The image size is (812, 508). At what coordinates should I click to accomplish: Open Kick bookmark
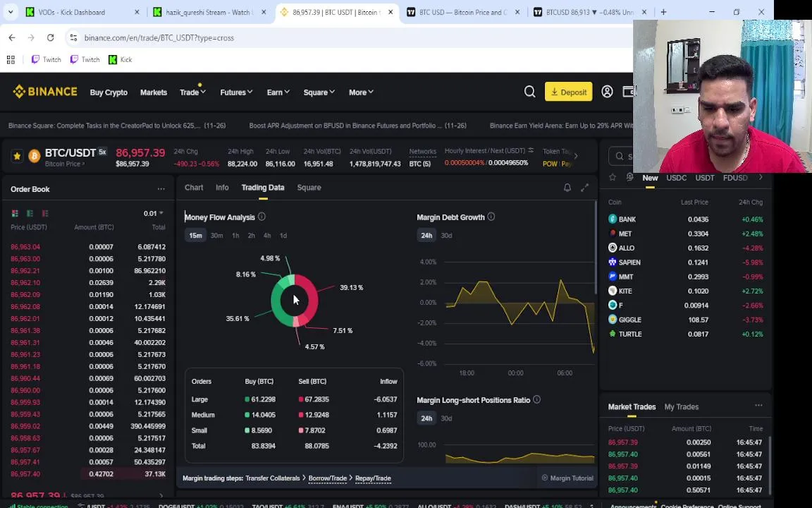[120, 59]
